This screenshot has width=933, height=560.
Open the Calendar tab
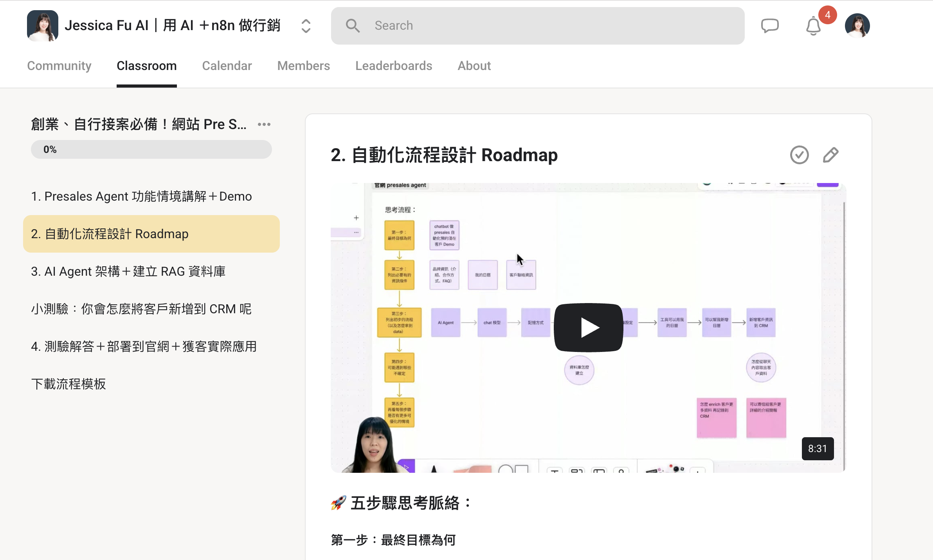227,66
